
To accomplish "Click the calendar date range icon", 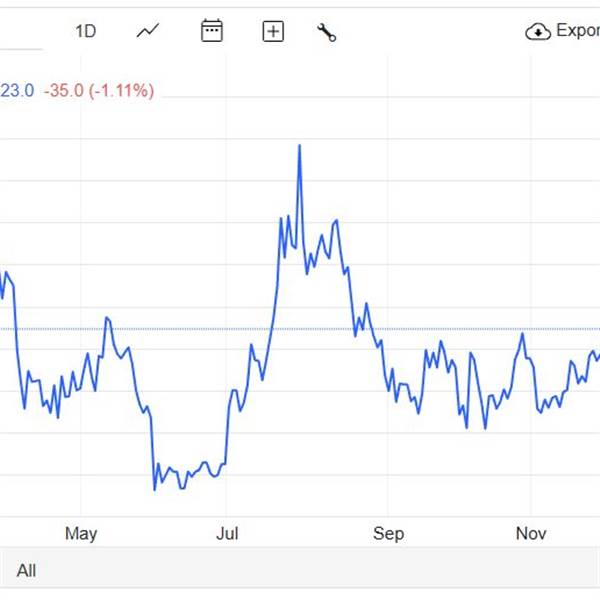I will (211, 31).
